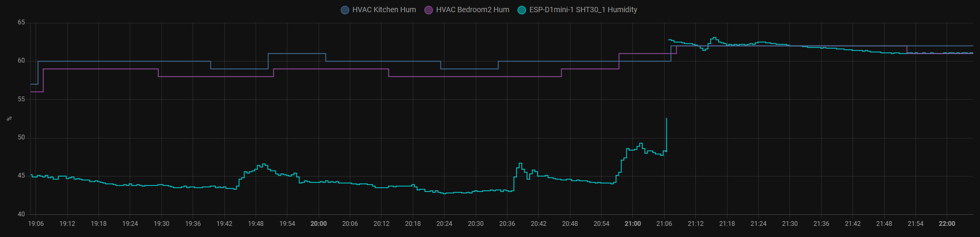Click the 20:00 time axis label

pyautogui.click(x=319, y=224)
